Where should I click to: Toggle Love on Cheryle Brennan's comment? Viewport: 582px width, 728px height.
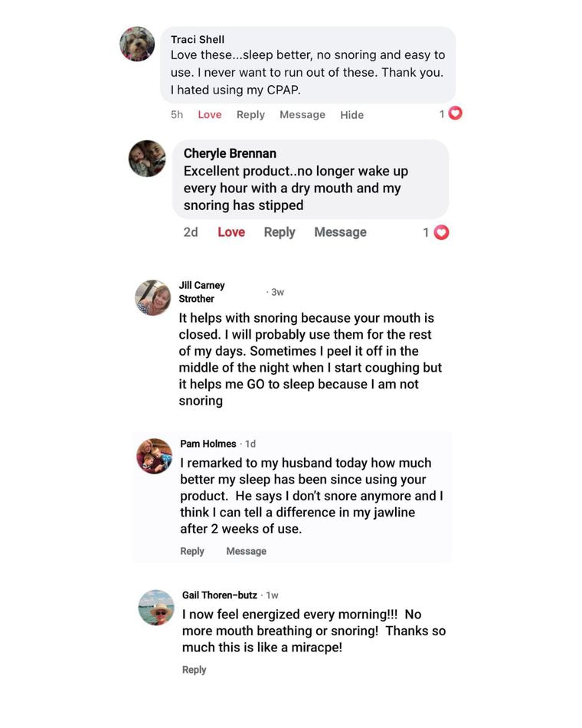[231, 232]
